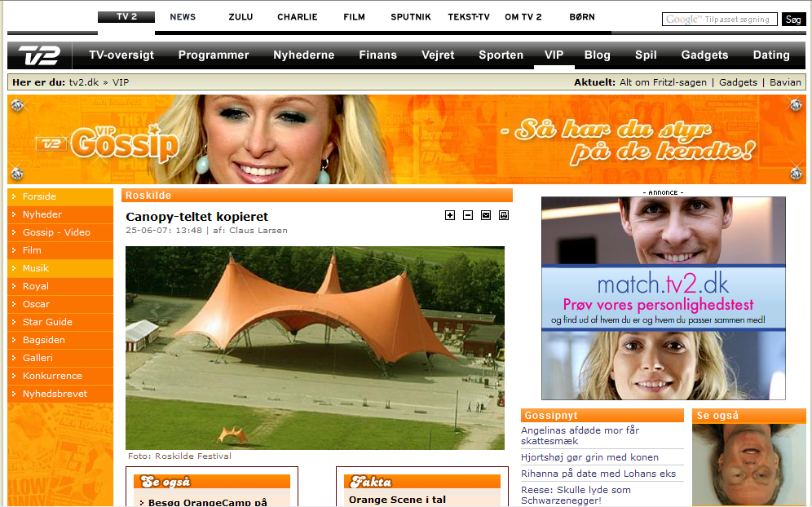Open the Angelinas afdøde mor gossip link

pos(580,435)
